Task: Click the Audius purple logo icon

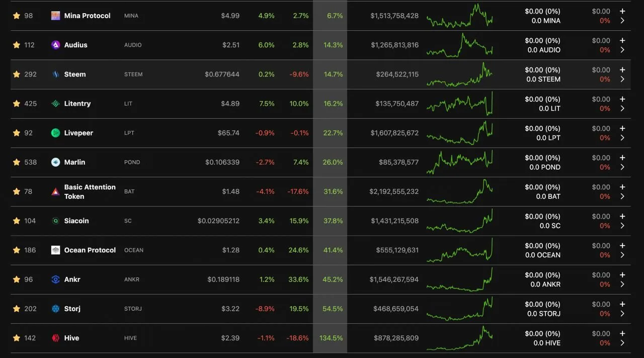Action: [x=56, y=45]
